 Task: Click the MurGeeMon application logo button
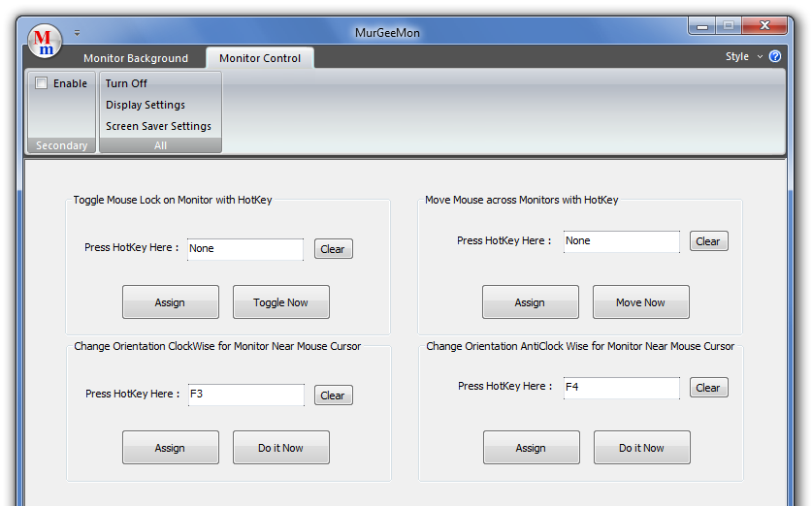click(45, 41)
